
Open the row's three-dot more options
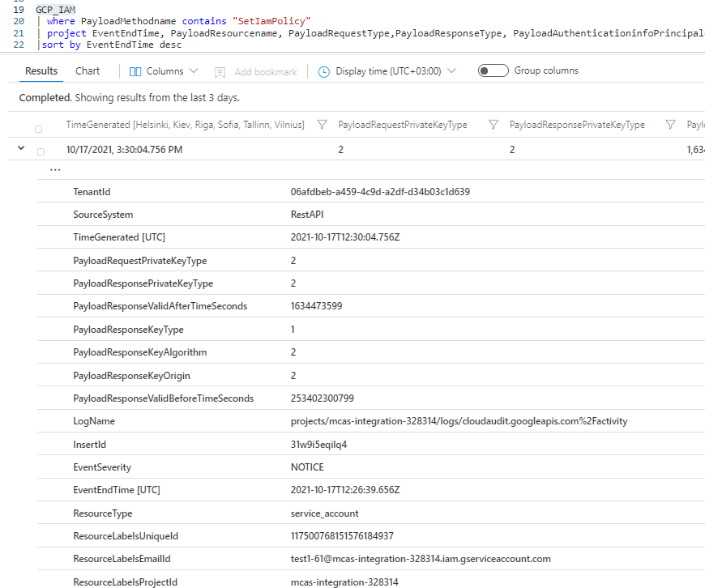tap(55, 170)
